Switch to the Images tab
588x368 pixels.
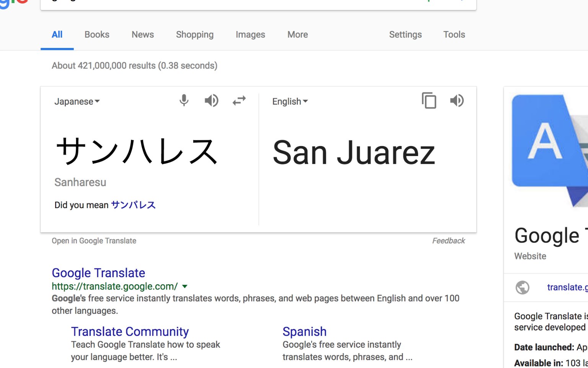[250, 34]
